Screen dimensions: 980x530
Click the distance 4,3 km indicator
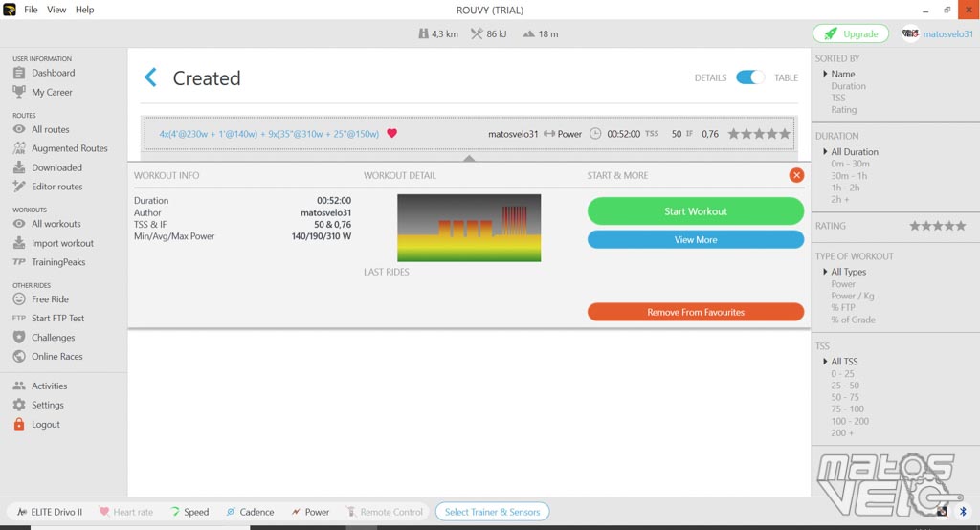coord(438,33)
